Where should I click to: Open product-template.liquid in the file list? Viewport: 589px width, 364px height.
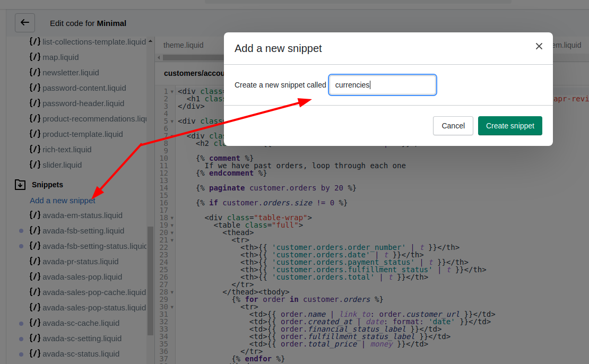[x=82, y=134]
